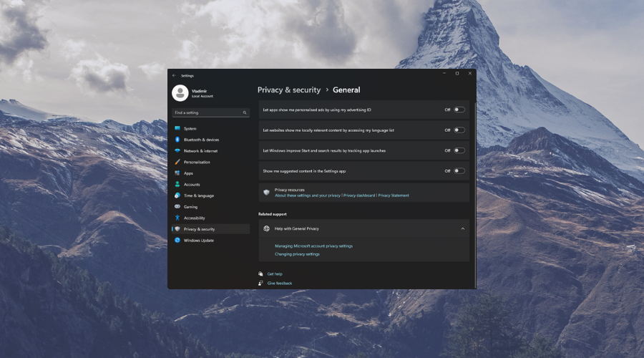This screenshot has width=644, height=358.
Task: Open Gaming using its controller icon
Action: (177, 207)
